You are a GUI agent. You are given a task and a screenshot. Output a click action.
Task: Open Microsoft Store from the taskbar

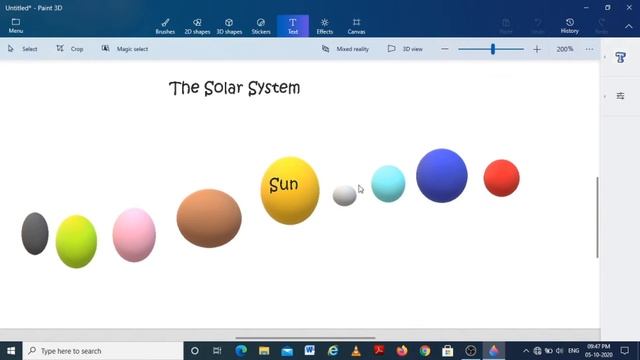point(448,351)
